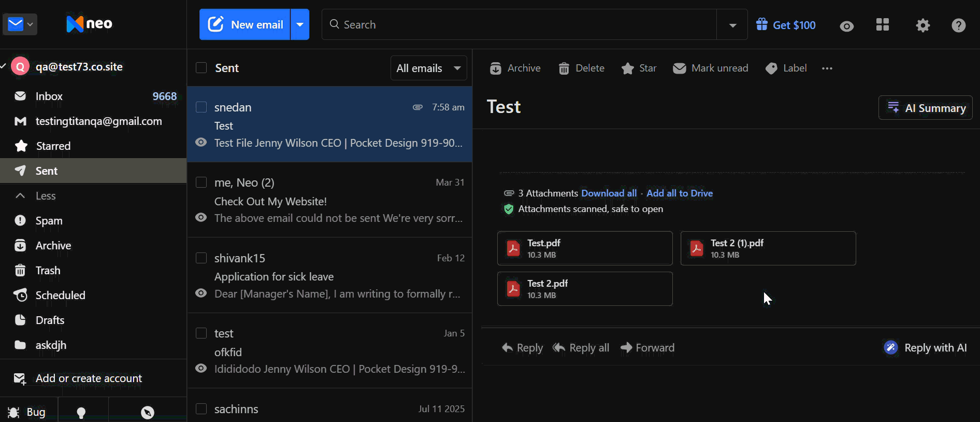Click the compass icon in bottom bar
Image resolution: width=980 pixels, height=422 pixels.
click(x=148, y=412)
